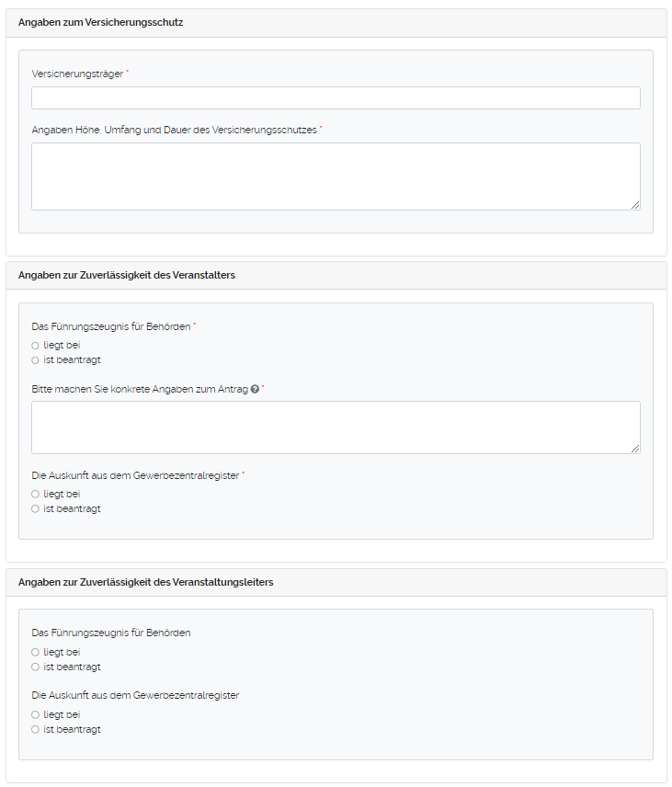Pick 'ist beantragt' for Gewerbezentralregister des Veranstaltungsleiters

[x=35, y=729]
